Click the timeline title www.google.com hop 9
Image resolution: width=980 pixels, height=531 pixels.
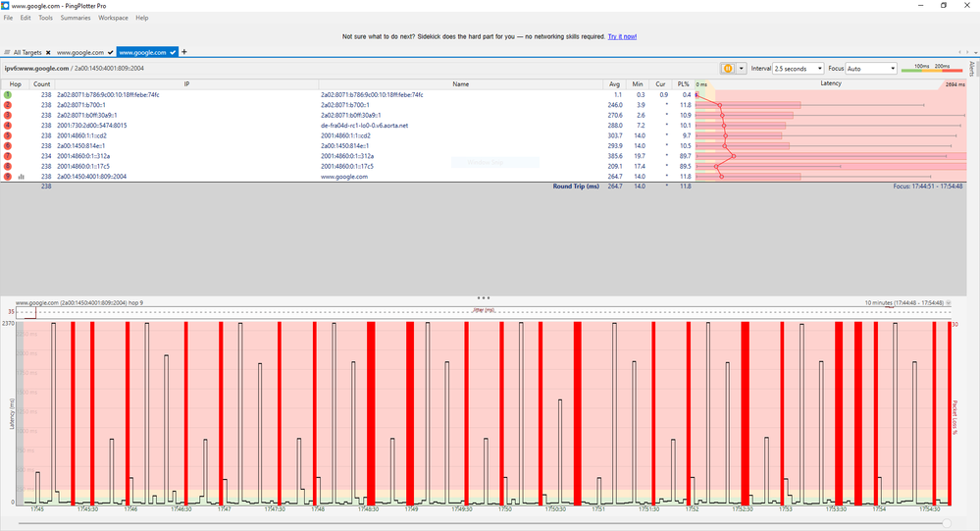tap(79, 302)
